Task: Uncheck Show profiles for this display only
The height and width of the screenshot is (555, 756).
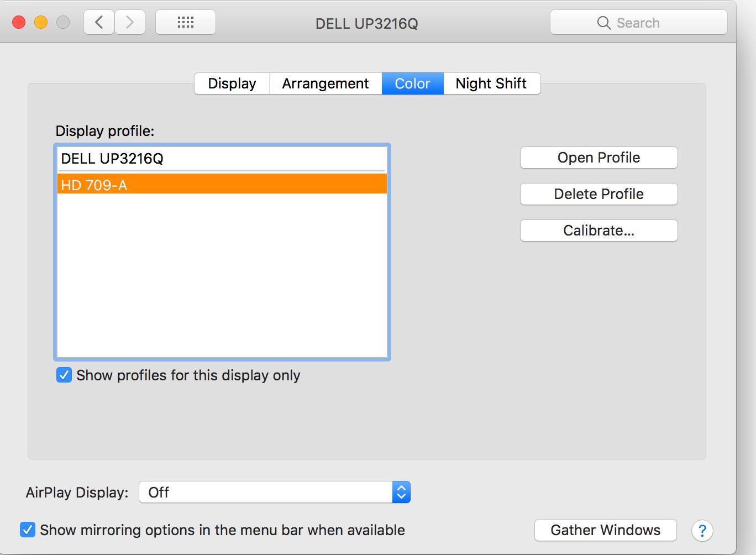Action: (64, 375)
